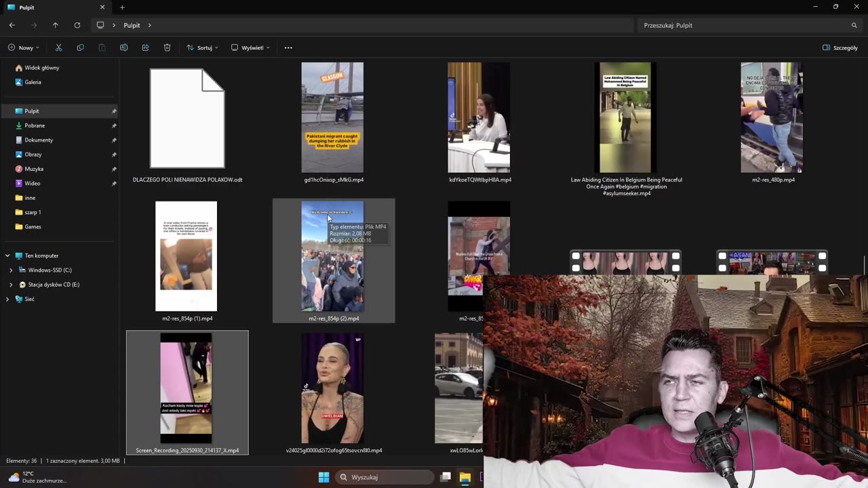
Task: Select the gd1hcOnixsp_sMkG.mp4 video thumbnail
Action: click(x=332, y=117)
